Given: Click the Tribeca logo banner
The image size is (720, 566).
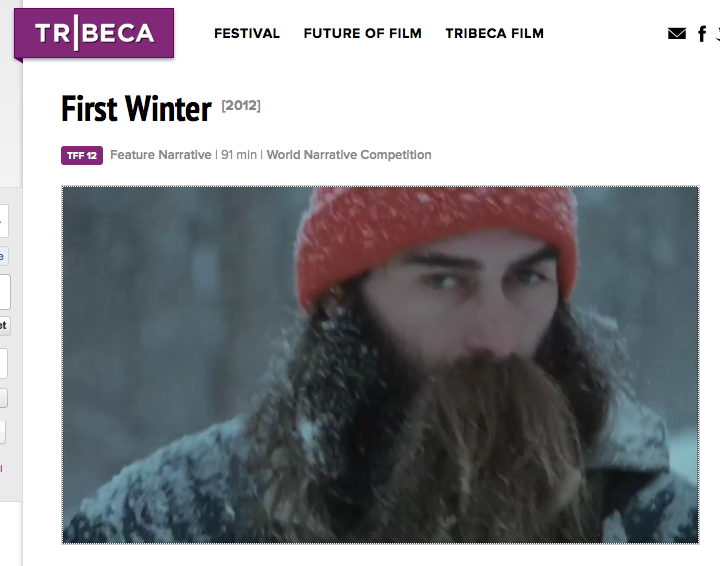Looking at the screenshot, I should point(94,33).
